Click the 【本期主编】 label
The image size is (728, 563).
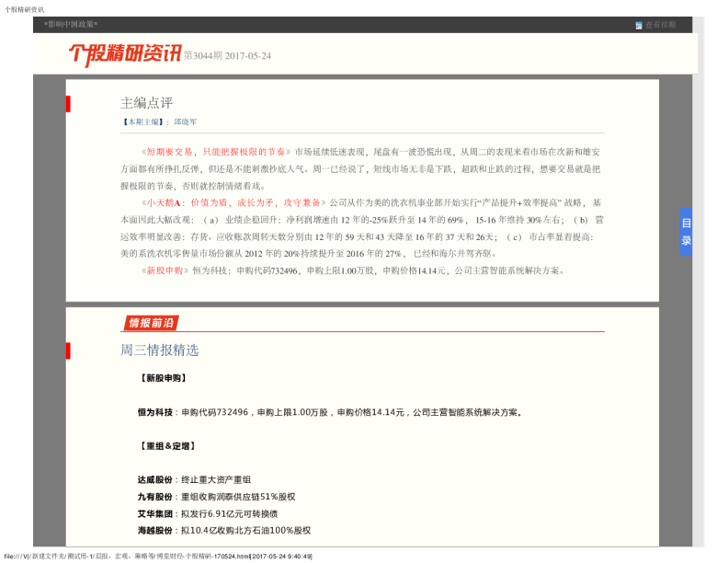point(143,121)
